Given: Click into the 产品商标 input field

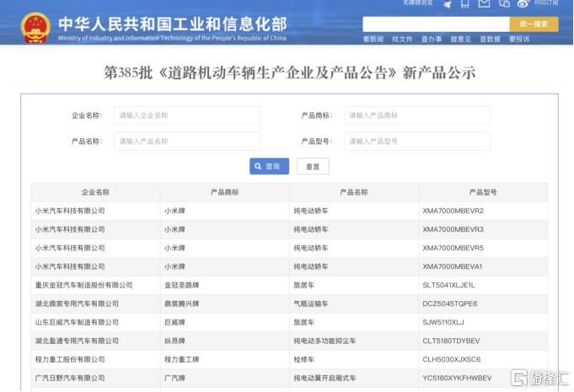Looking at the screenshot, I should point(416,115).
